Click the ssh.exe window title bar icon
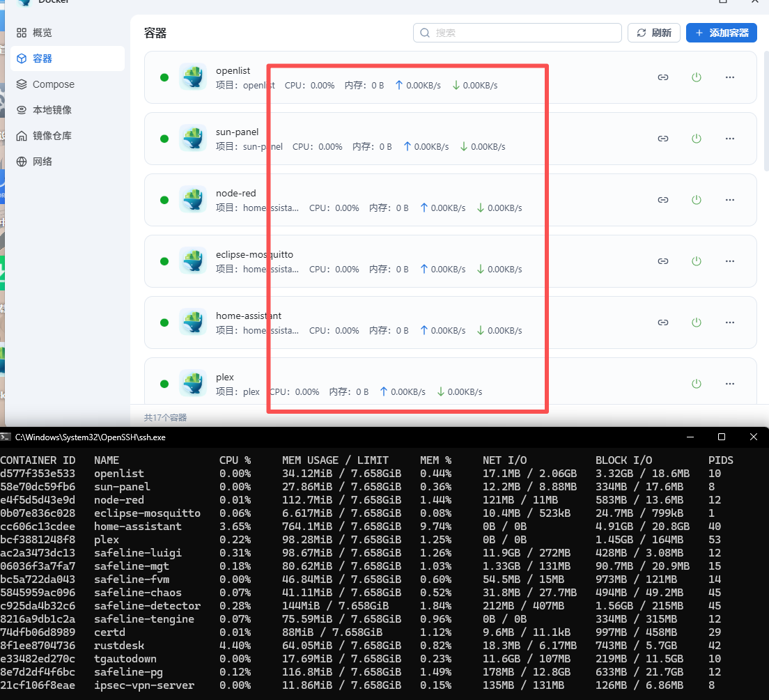The height and width of the screenshot is (700, 769). click(6, 437)
